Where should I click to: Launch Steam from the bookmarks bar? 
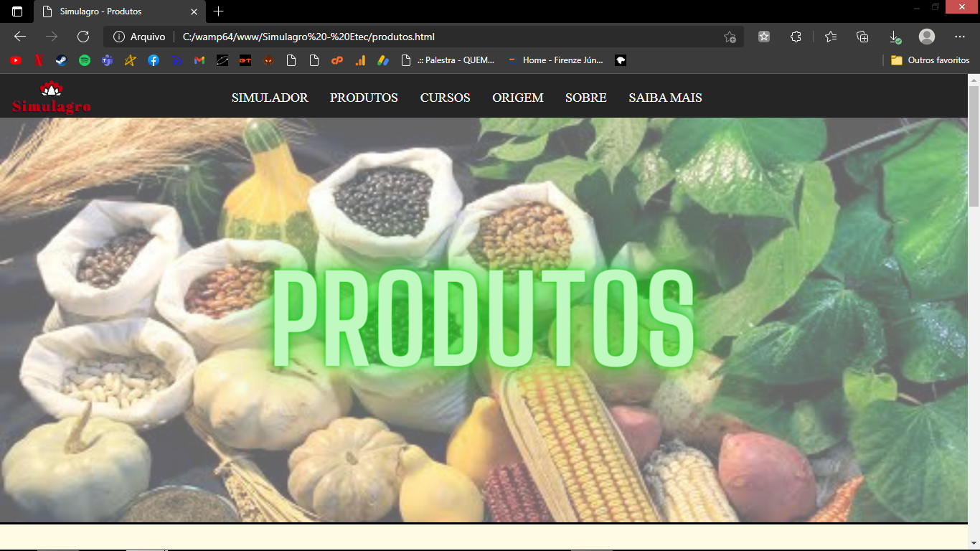61,60
